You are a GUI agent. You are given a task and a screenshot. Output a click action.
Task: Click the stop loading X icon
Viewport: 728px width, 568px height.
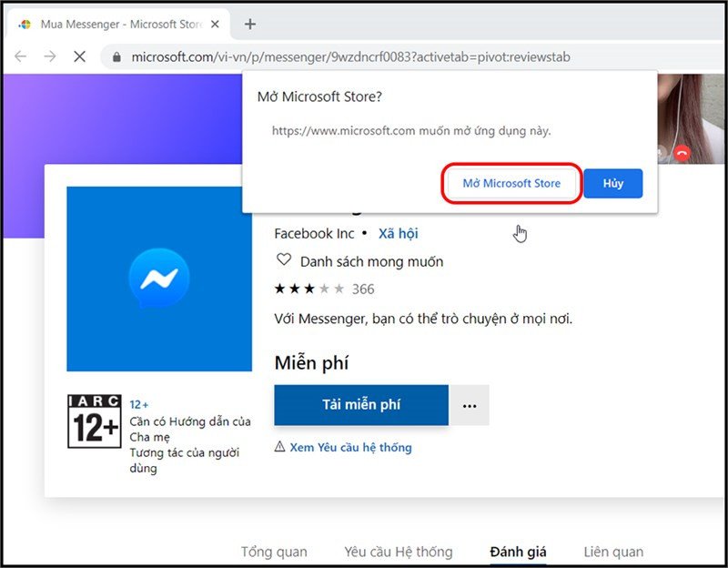coord(78,56)
